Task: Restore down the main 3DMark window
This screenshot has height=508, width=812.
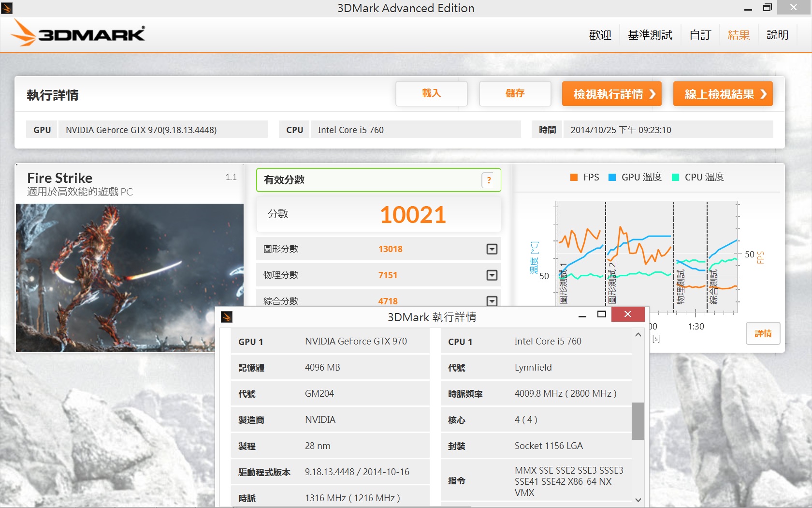Action: 768,8
